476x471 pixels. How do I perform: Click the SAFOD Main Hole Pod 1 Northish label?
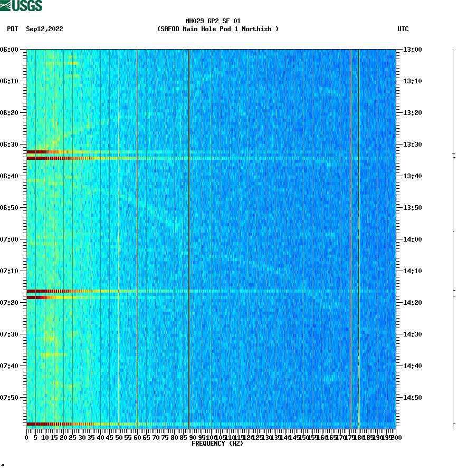tap(217, 29)
